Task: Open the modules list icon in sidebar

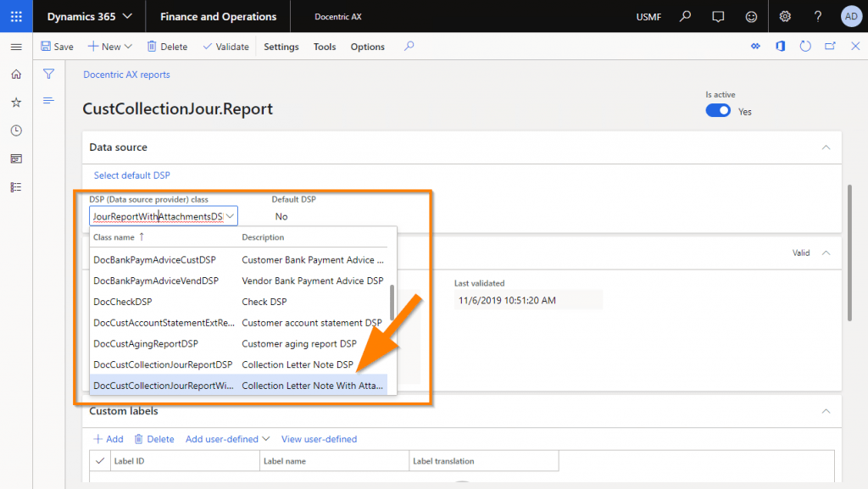Action: (x=14, y=186)
